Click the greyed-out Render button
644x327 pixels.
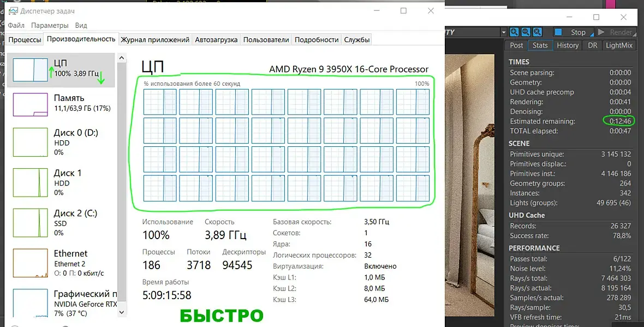click(616, 32)
